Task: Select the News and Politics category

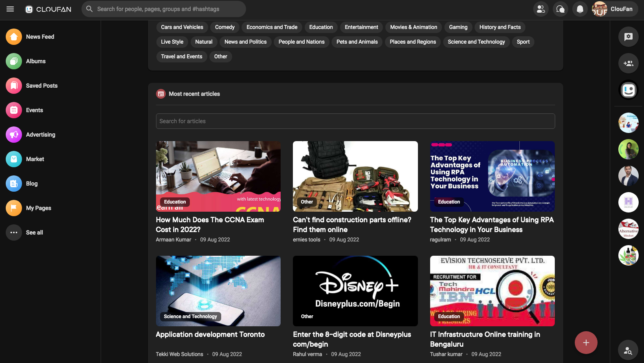Action: (246, 42)
